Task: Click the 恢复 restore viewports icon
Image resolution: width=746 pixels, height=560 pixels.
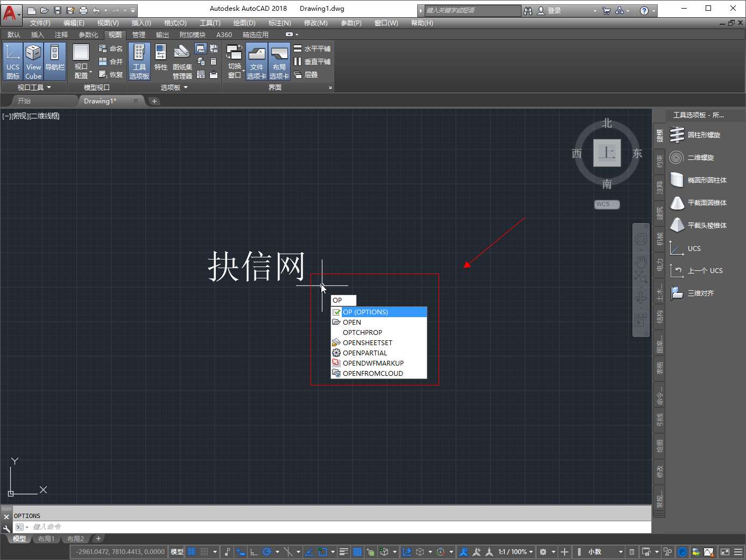Action: tap(110, 74)
